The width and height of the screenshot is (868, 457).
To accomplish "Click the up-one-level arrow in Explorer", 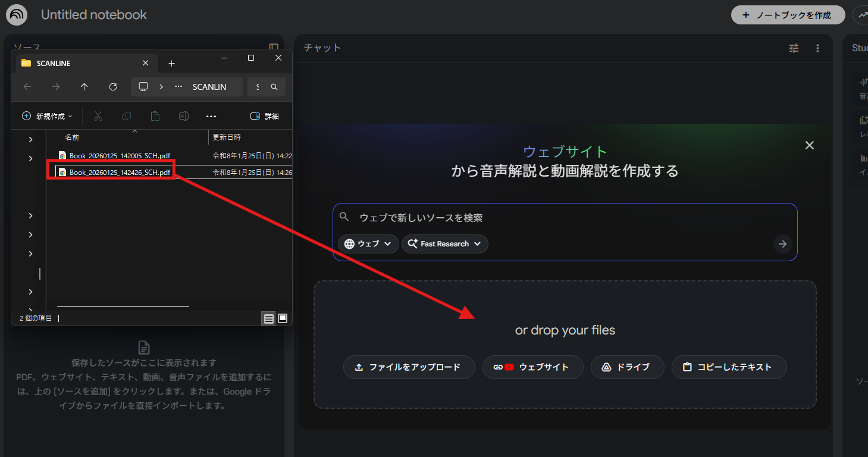I will click(x=84, y=86).
